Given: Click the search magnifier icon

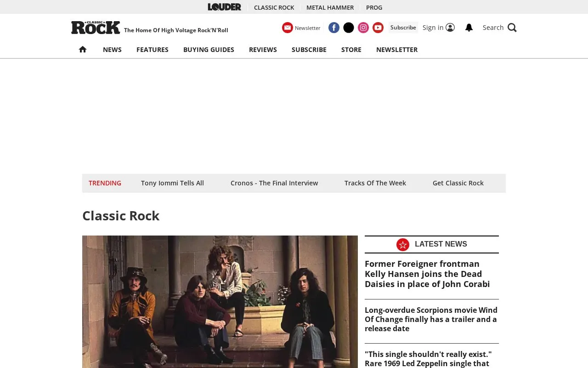Looking at the screenshot, I should (512, 28).
